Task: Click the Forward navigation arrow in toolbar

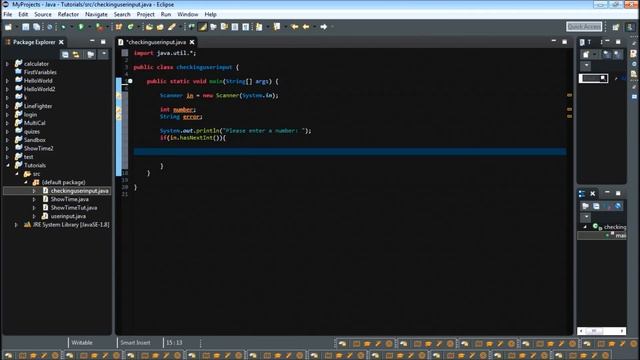Action: click(324, 27)
